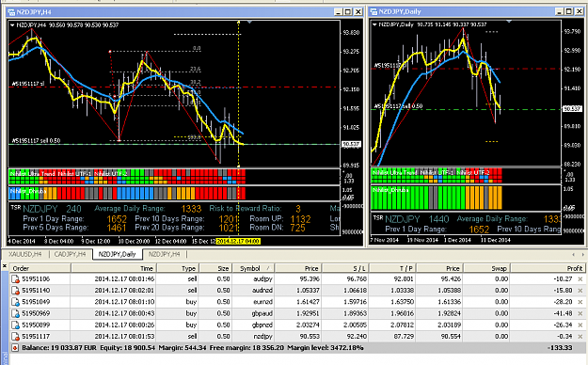Viewport: 588px width, 365px height.
Task: Click the sell order icon for 51951117
Action: click(x=15, y=337)
